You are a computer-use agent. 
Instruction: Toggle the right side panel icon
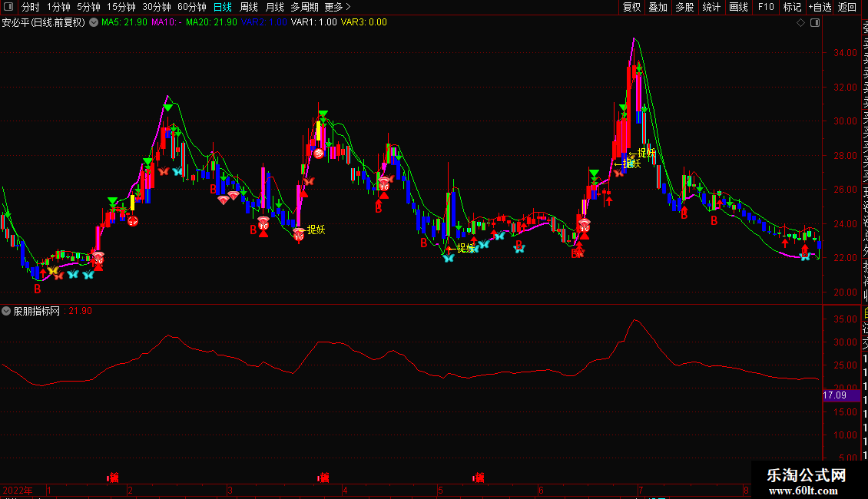[815, 23]
